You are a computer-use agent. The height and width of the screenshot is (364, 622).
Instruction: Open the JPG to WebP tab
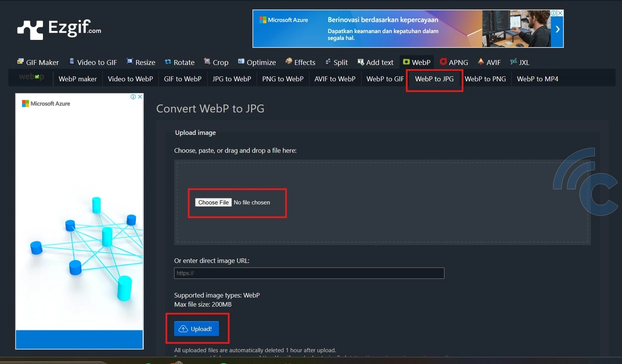pyautogui.click(x=232, y=79)
